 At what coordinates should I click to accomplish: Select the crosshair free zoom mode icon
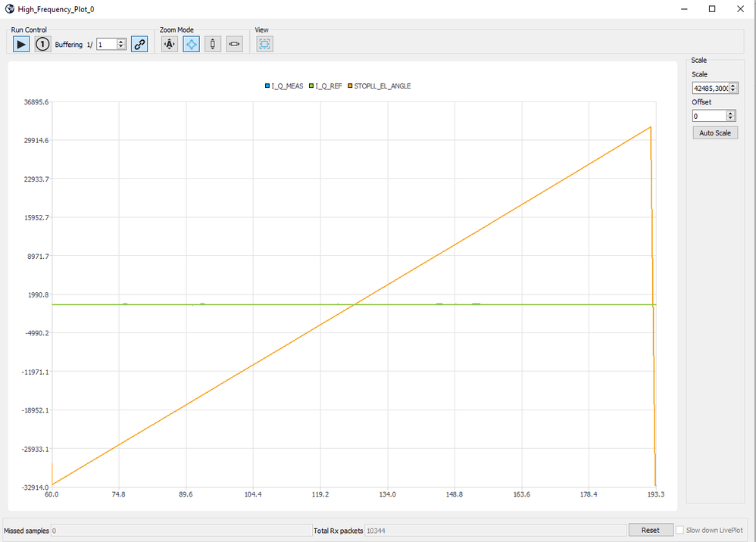tap(192, 45)
